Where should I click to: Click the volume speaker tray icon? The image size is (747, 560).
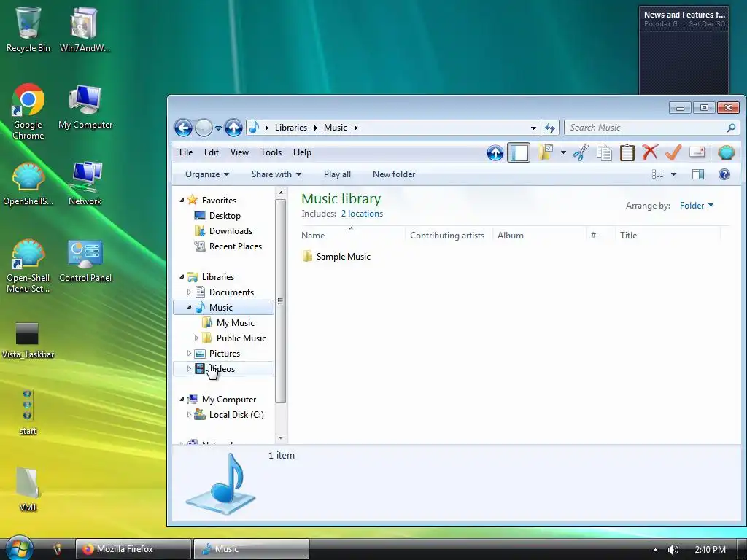pyautogui.click(x=673, y=550)
